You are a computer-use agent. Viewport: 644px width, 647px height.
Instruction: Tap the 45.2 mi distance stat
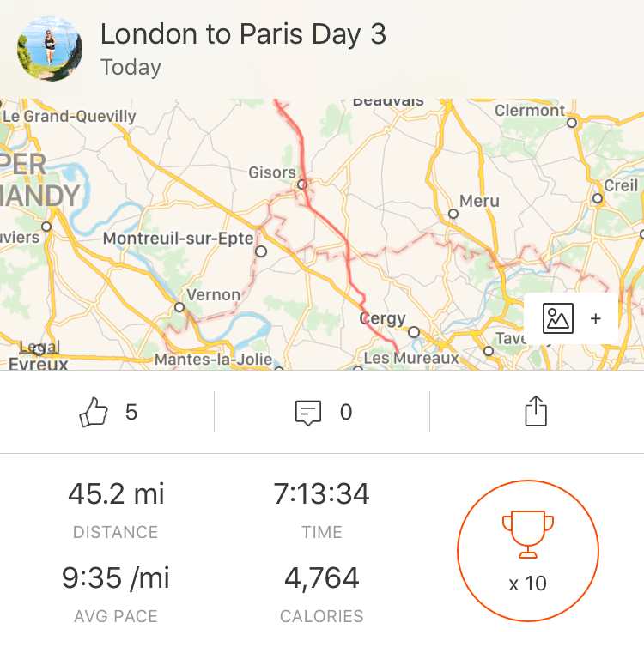tap(116, 493)
